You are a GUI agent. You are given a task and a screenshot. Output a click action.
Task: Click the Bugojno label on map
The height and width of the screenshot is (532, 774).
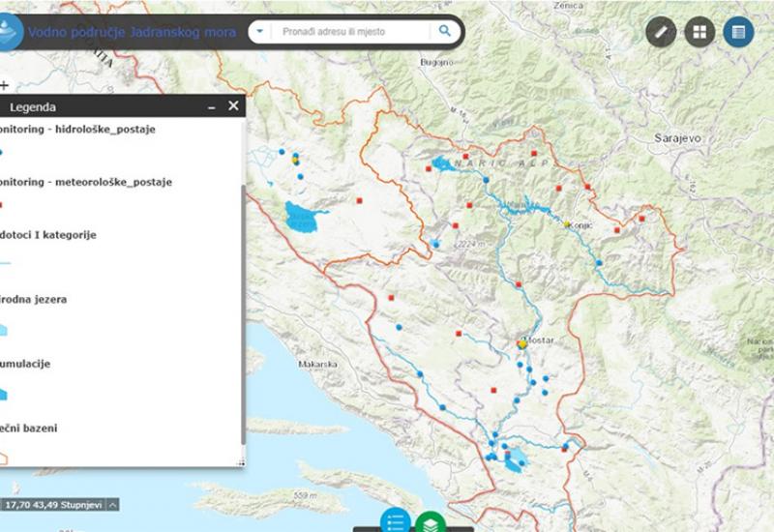(437, 62)
